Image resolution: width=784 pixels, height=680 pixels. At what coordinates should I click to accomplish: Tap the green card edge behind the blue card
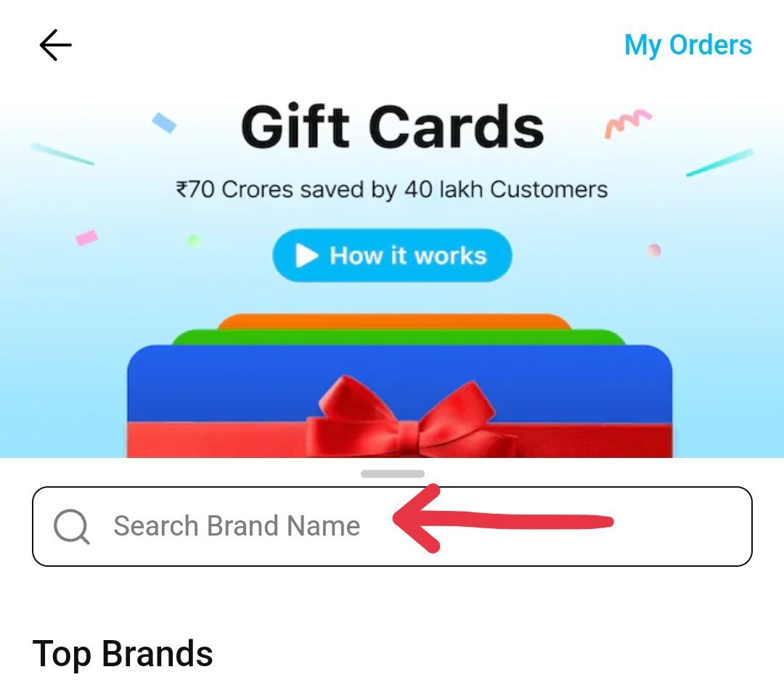click(399, 337)
